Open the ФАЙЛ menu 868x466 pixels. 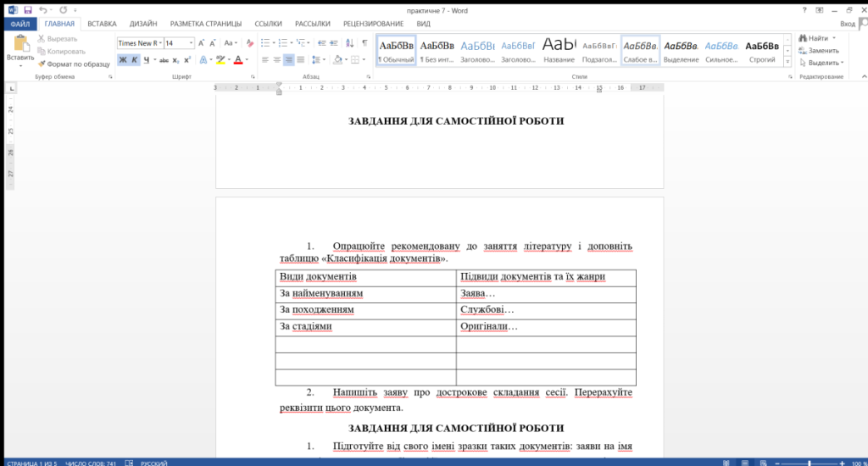click(x=19, y=24)
